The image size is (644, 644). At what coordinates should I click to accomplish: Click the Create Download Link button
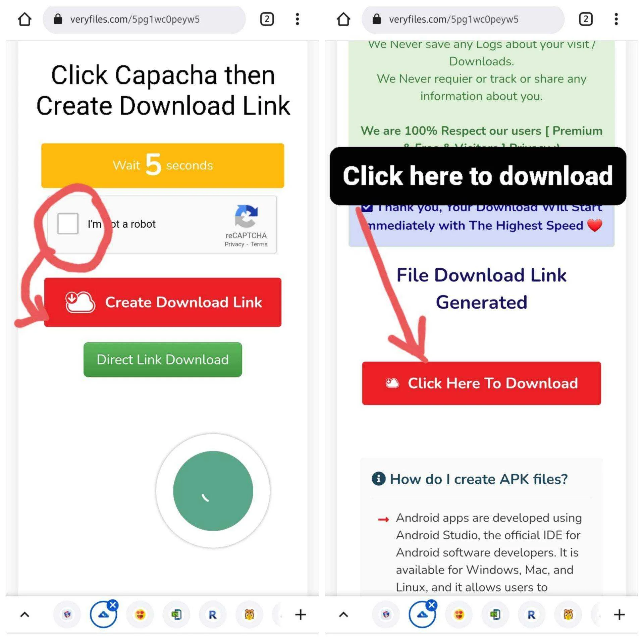(163, 302)
